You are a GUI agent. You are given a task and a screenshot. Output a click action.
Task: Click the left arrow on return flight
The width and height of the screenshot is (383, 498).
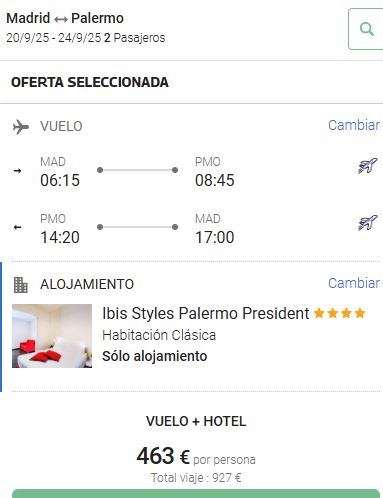(x=17, y=227)
